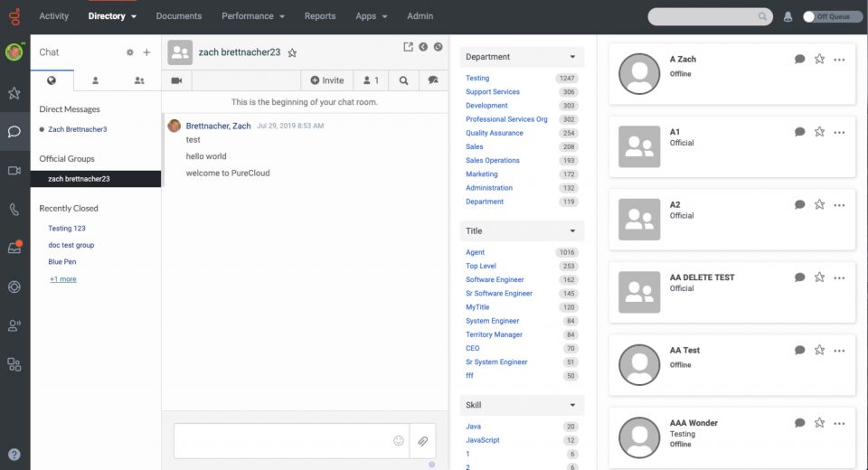Open Zach Brettnacher3 direct message
The width and height of the screenshot is (868, 470).
tap(78, 129)
